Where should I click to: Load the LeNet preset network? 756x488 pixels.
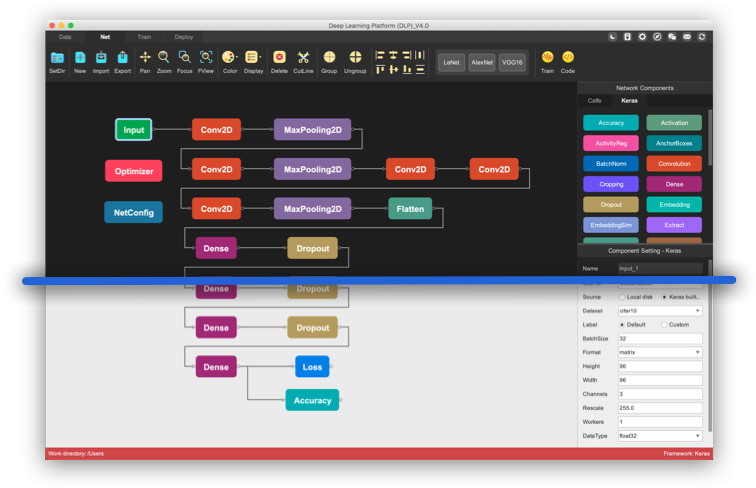point(452,63)
